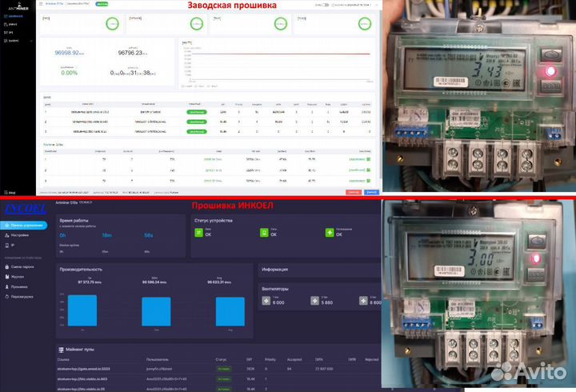Expand System menu arrow in Antminer sidebar
Screen dimensions: 576x392
click(31, 41)
